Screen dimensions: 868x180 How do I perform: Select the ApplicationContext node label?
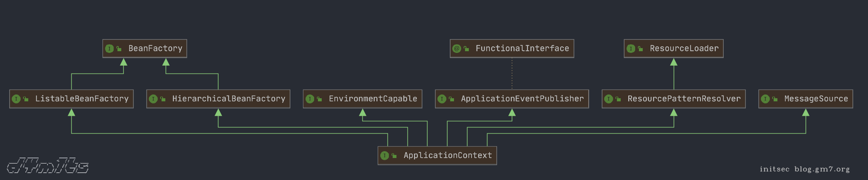coord(447,156)
